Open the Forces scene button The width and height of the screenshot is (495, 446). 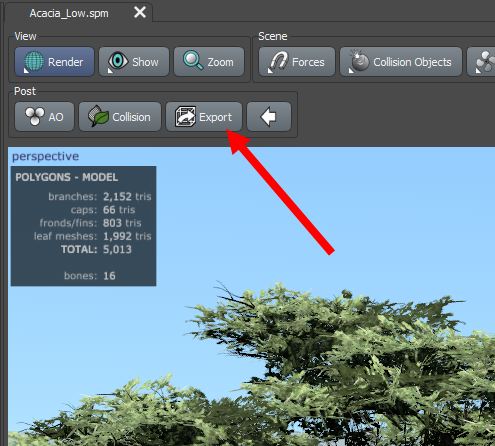(297, 62)
